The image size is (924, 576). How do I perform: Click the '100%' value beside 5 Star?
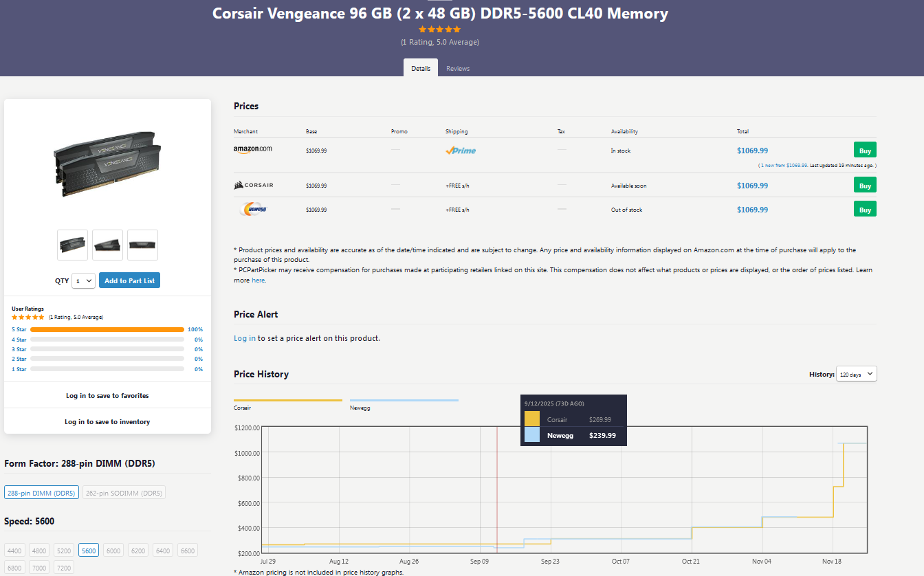(195, 330)
